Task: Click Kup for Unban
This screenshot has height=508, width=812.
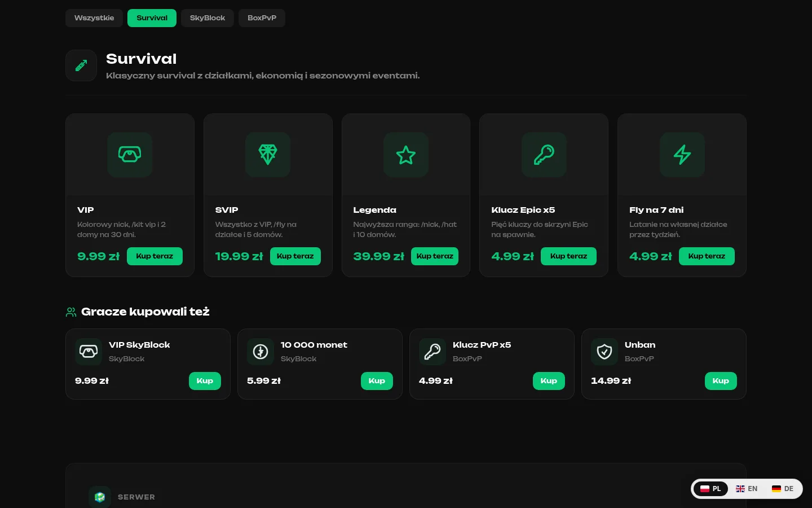Action: [721, 381]
